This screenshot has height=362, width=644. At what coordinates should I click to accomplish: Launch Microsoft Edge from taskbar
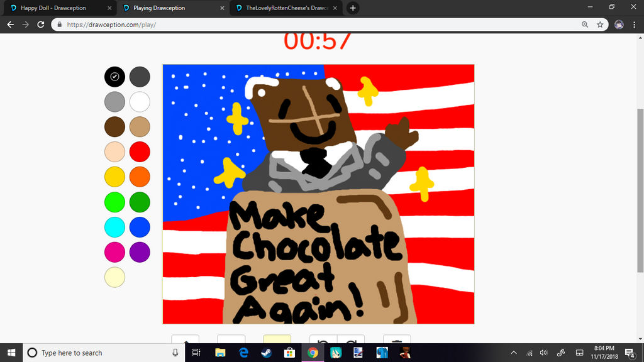pyautogui.click(x=243, y=353)
